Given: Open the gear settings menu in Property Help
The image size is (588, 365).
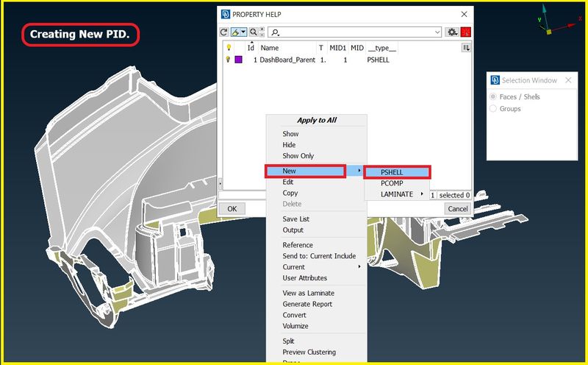Looking at the screenshot, I should pos(452,32).
